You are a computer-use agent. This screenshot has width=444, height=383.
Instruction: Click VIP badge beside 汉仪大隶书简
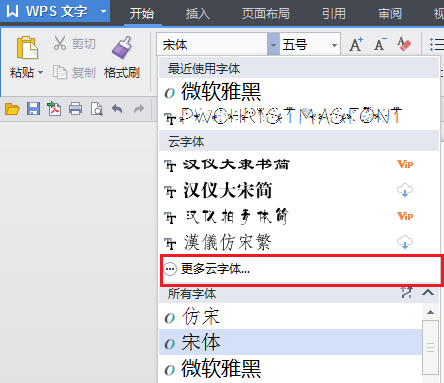tap(405, 164)
